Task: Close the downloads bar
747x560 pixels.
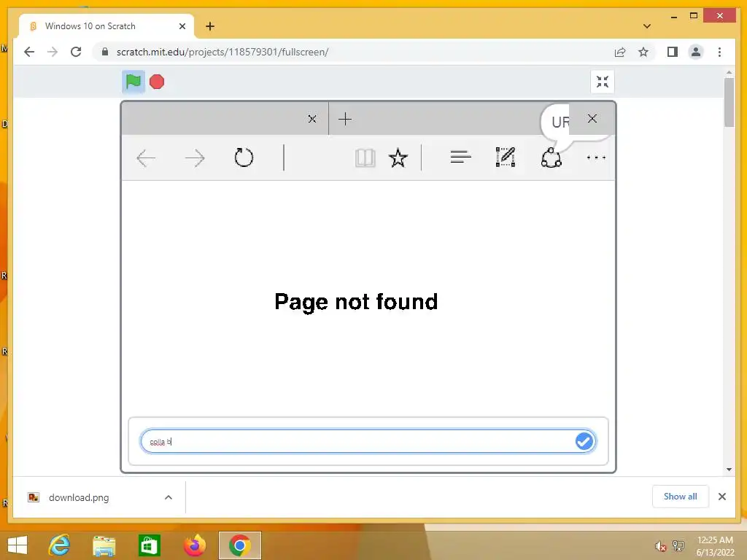Action: [x=721, y=497]
